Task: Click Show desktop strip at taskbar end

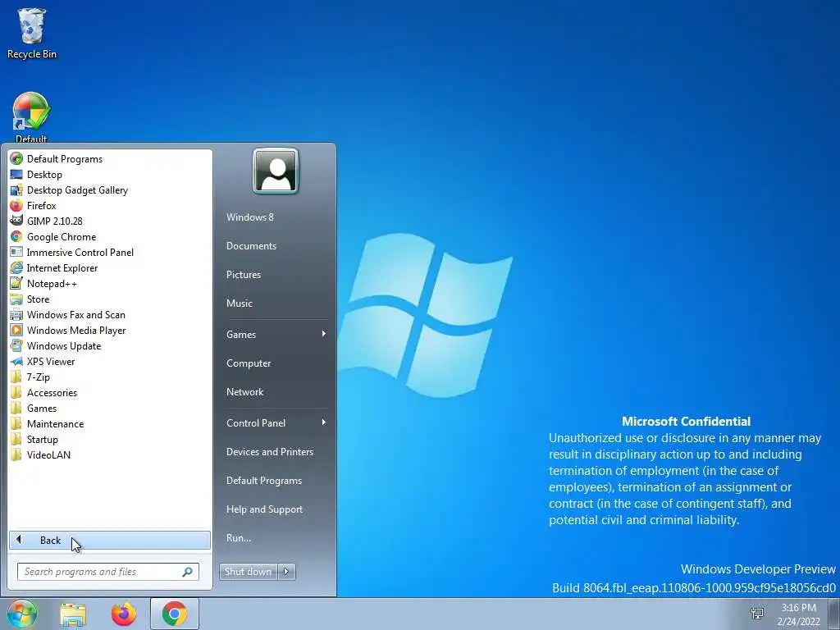Action: [x=834, y=614]
